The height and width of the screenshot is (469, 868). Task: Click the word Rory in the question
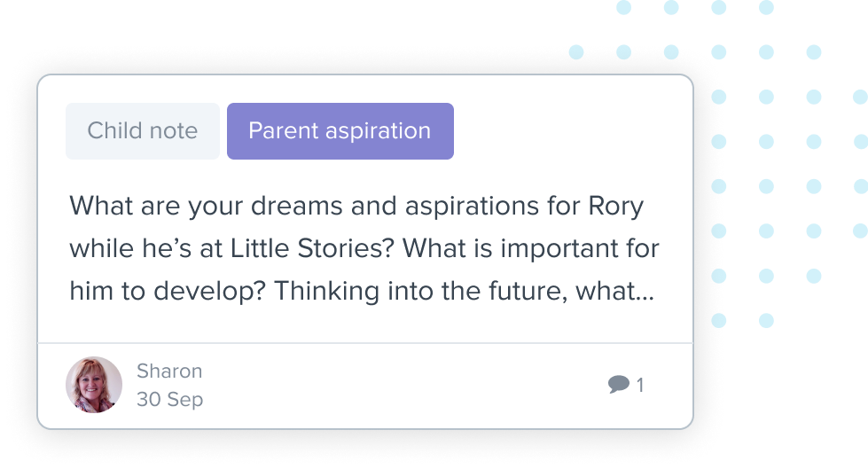616,207
